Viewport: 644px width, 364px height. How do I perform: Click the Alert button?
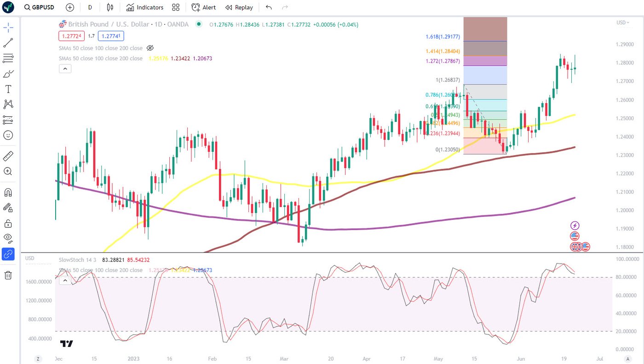click(x=203, y=7)
